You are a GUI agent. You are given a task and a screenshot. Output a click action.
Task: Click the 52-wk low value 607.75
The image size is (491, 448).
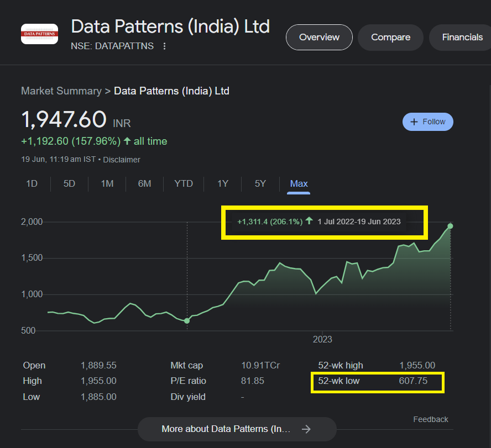click(x=413, y=381)
